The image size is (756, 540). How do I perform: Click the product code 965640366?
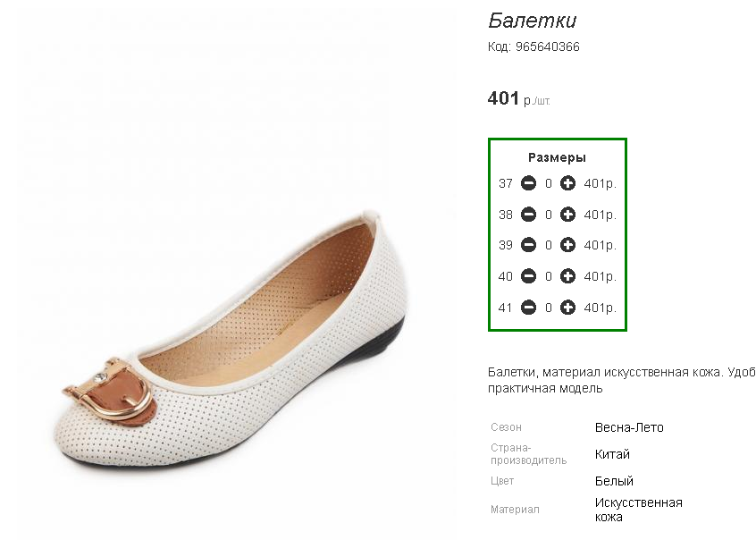tap(547, 46)
